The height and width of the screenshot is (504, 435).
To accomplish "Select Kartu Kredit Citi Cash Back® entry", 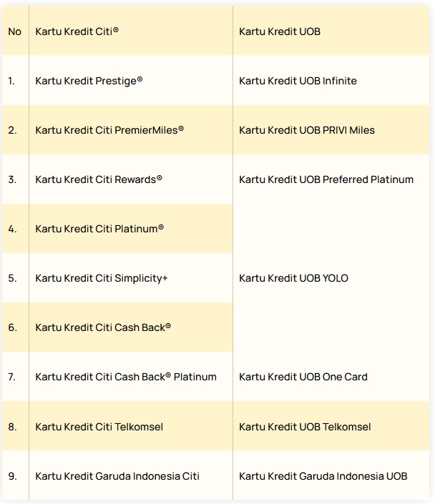I will point(103,327).
